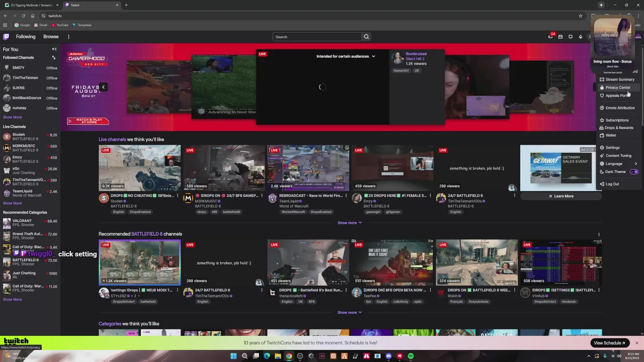Image resolution: width=644 pixels, height=362 pixels.
Task: Click the lock icon next to Privacy Center
Action: (602, 87)
